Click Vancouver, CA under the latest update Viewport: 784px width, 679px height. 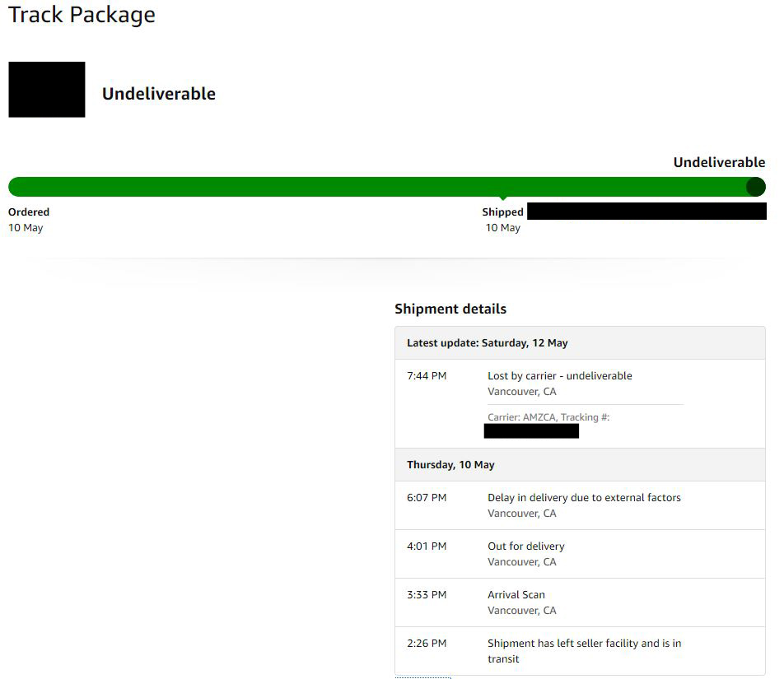pos(521,391)
